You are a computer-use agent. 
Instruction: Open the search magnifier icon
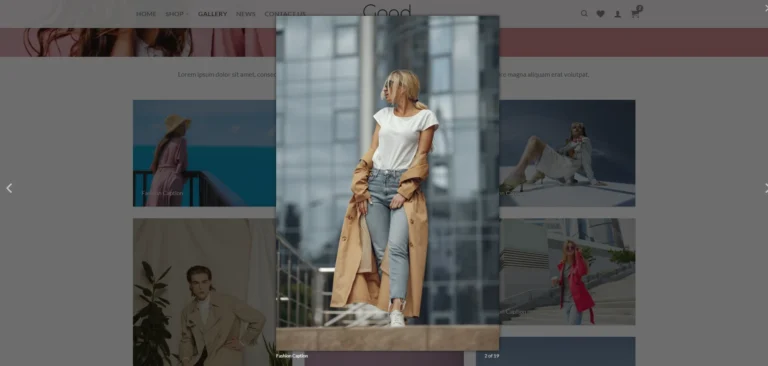point(584,14)
